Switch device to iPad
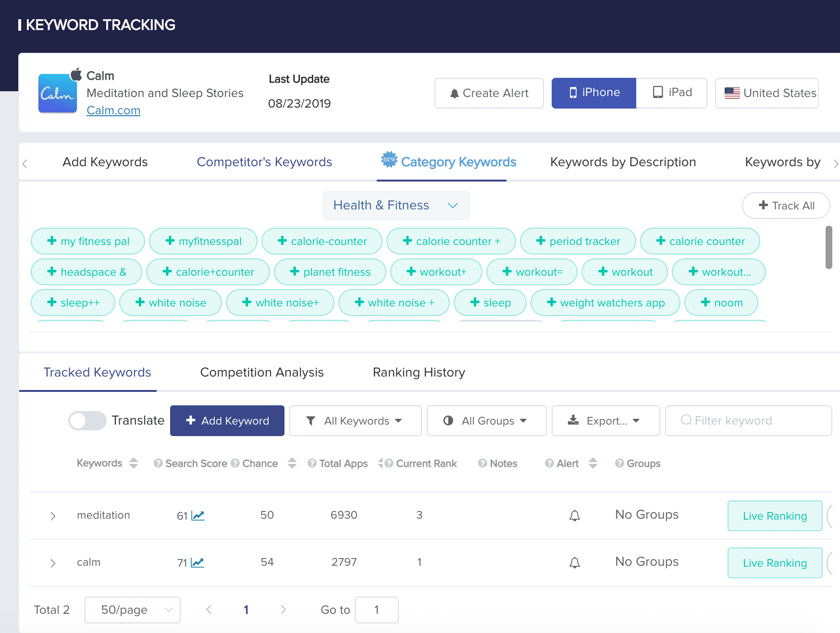Image resolution: width=840 pixels, height=633 pixels. (672, 93)
